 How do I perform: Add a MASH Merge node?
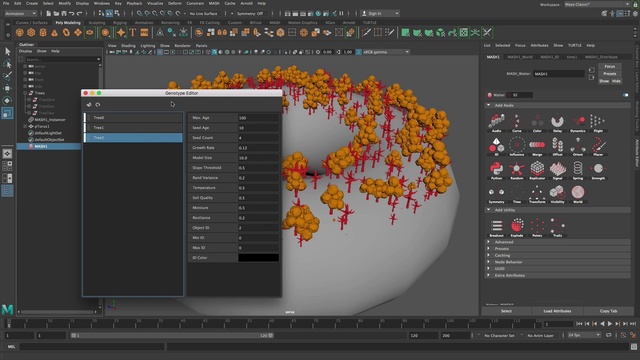pyautogui.click(x=537, y=147)
